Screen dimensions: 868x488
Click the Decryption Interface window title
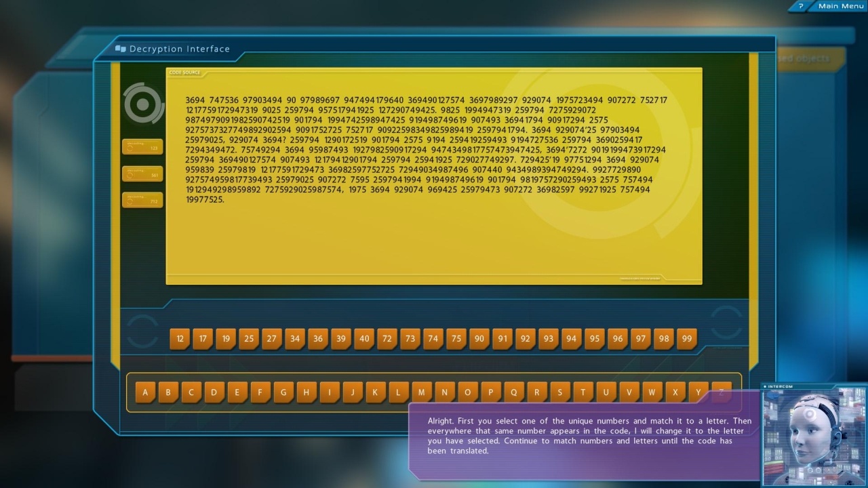tap(179, 49)
